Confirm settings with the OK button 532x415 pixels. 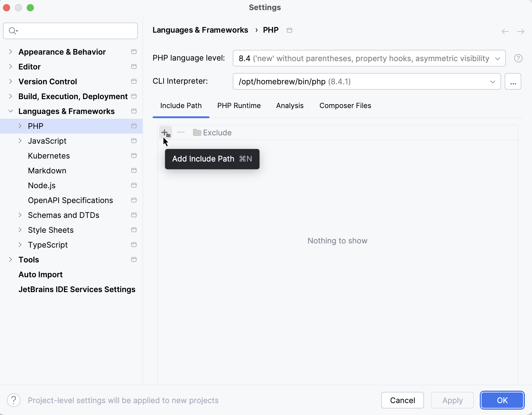click(502, 400)
